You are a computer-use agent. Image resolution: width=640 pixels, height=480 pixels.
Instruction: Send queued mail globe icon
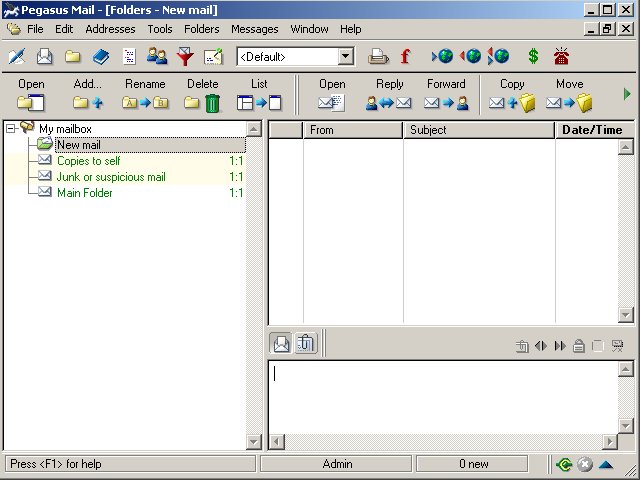(x=470, y=56)
